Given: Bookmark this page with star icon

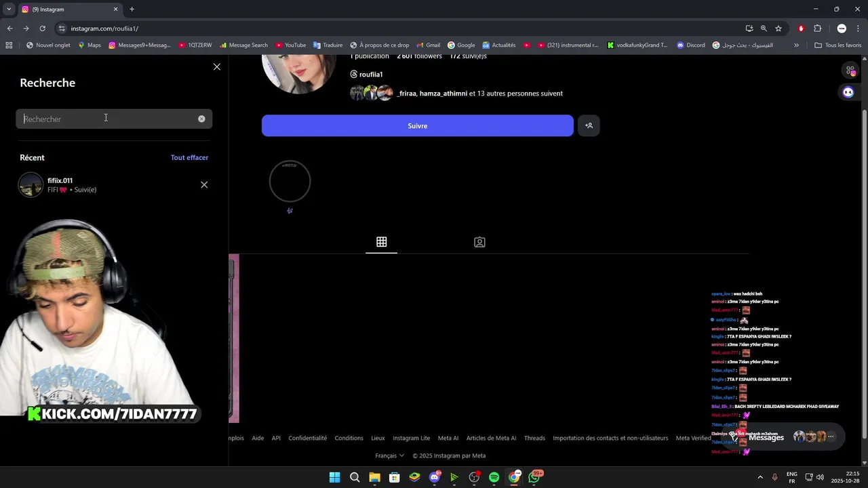Looking at the screenshot, I should click(778, 28).
